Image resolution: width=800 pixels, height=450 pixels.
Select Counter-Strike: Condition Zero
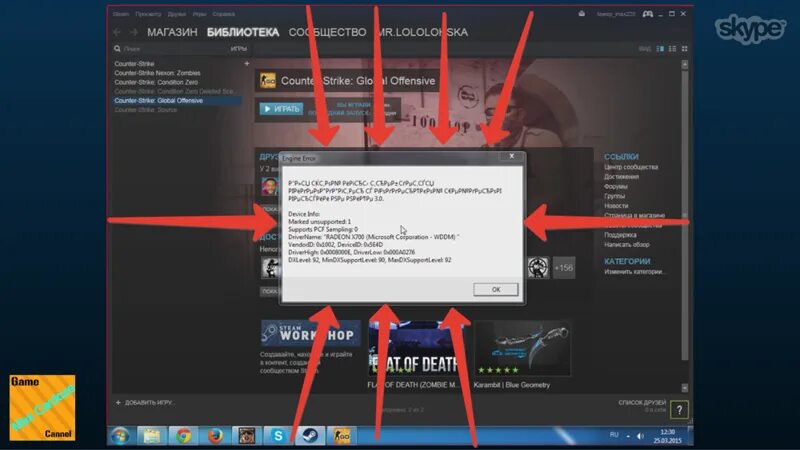(x=156, y=82)
